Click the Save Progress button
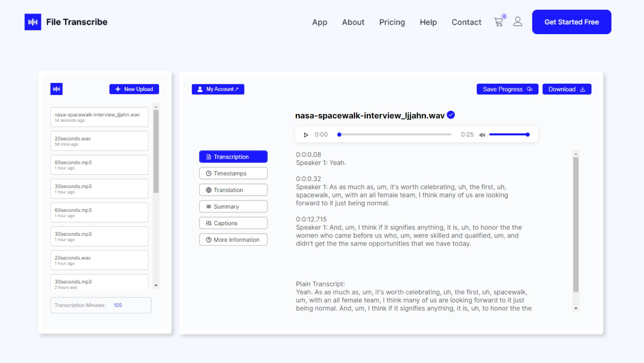Viewport: 644px width, 363px height. coord(507,89)
